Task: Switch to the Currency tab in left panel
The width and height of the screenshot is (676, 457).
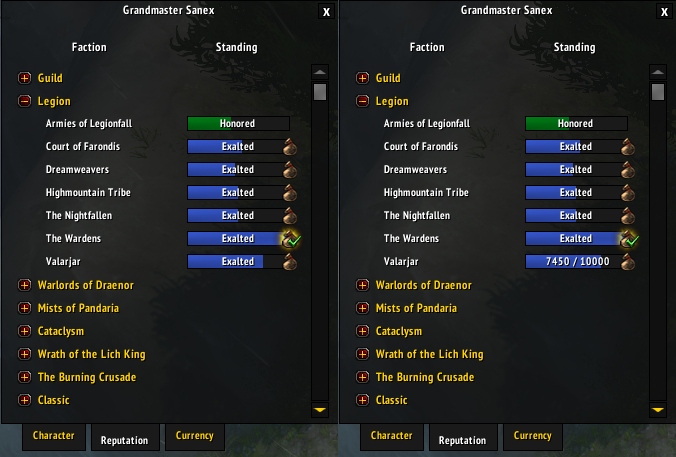Action: 195,436
